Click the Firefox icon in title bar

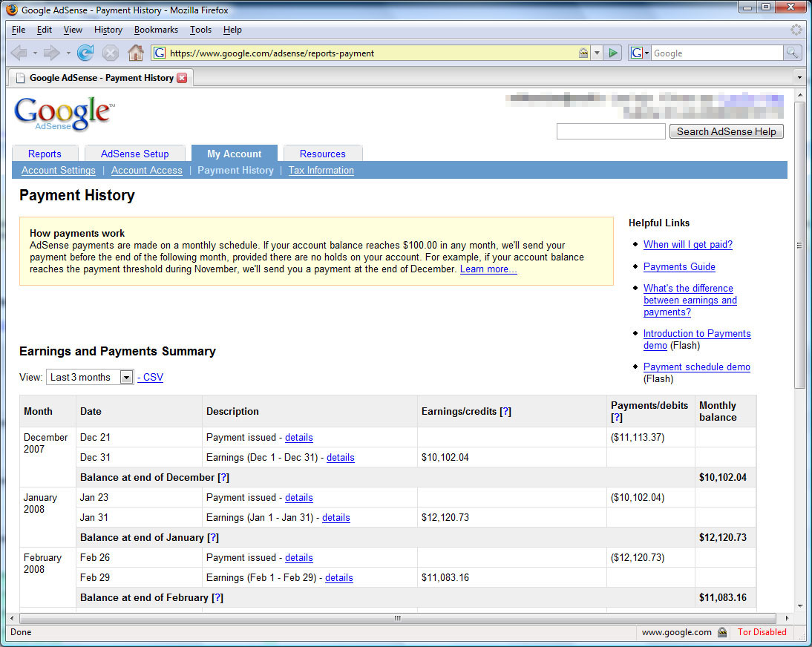(x=11, y=10)
